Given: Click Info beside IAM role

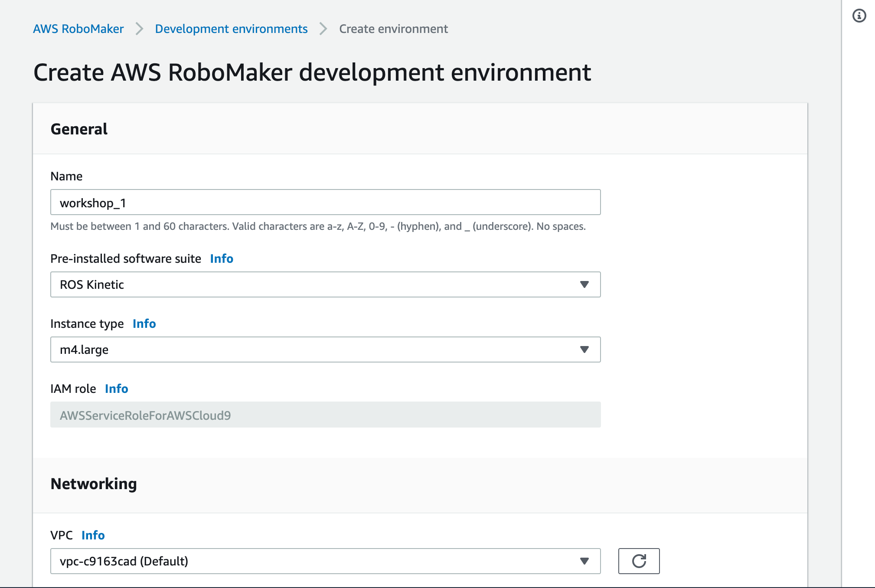Looking at the screenshot, I should coord(116,389).
